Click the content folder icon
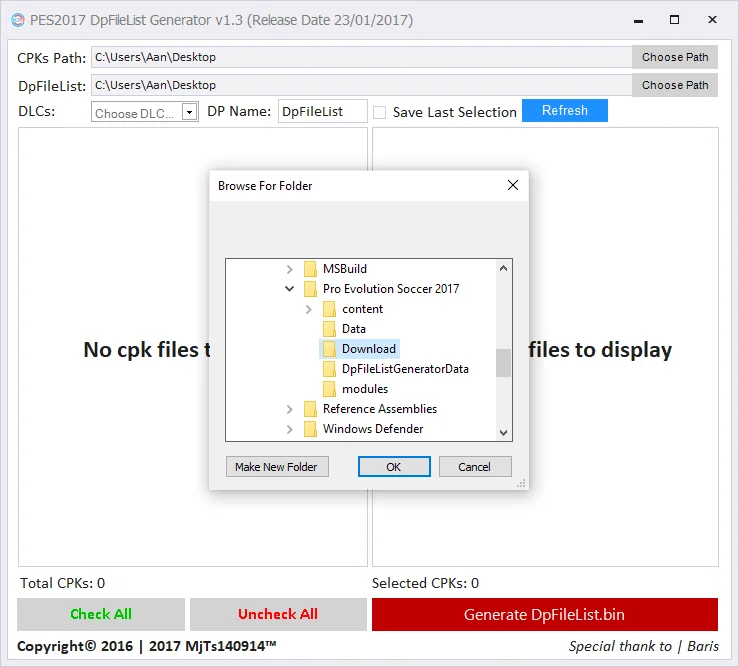Viewport: 739px width, 667px height. (329, 309)
